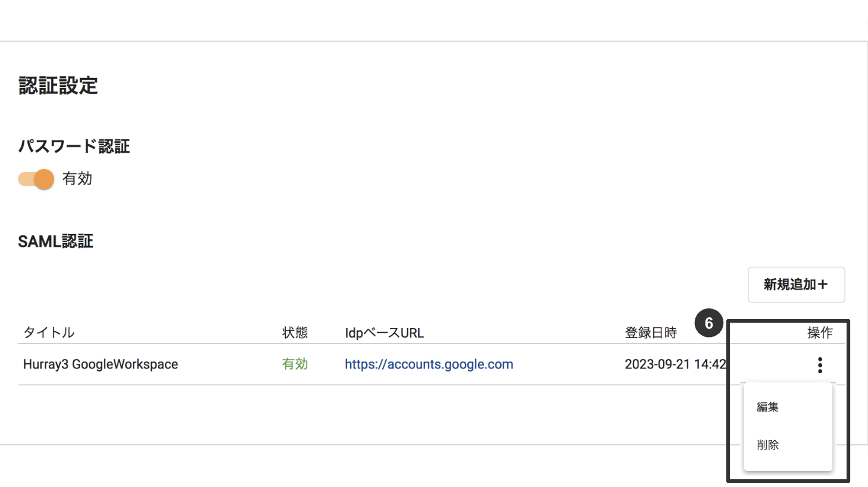Select the Hurray3 GoogleWorkspace row title

point(100,364)
